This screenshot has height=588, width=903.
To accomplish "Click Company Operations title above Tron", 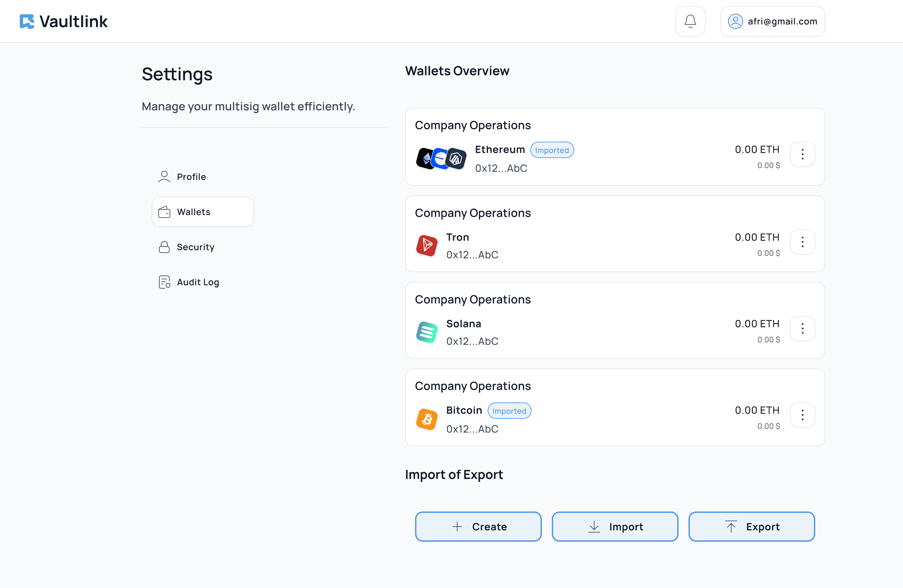I will coord(473,213).
